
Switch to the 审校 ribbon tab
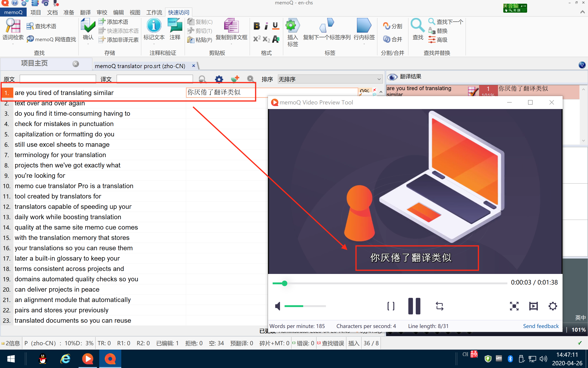102,12
